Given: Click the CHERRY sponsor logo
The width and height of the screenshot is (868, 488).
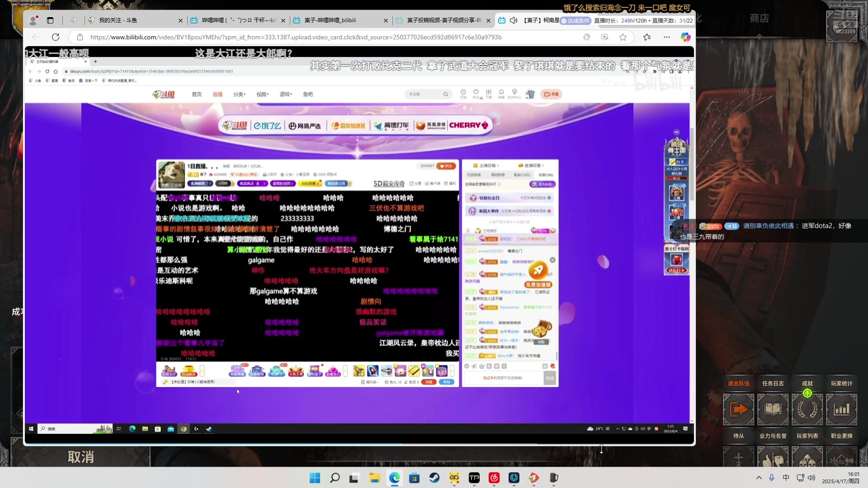Looking at the screenshot, I should [x=468, y=125].
